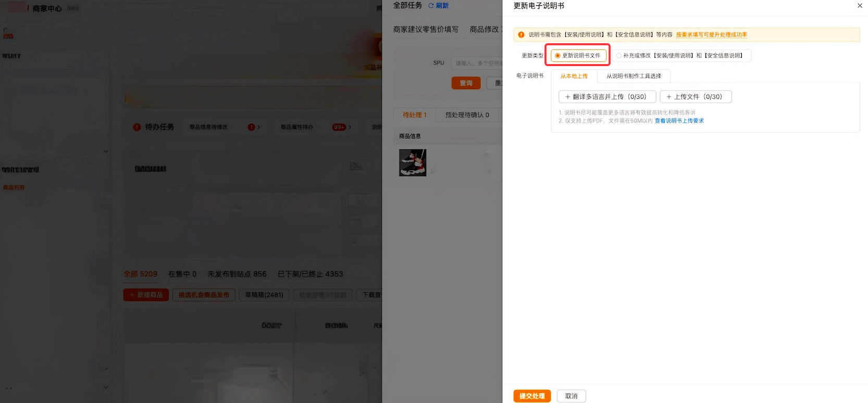Click the sneaker product thumbnail
This screenshot has height=403, width=868.
click(x=413, y=162)
